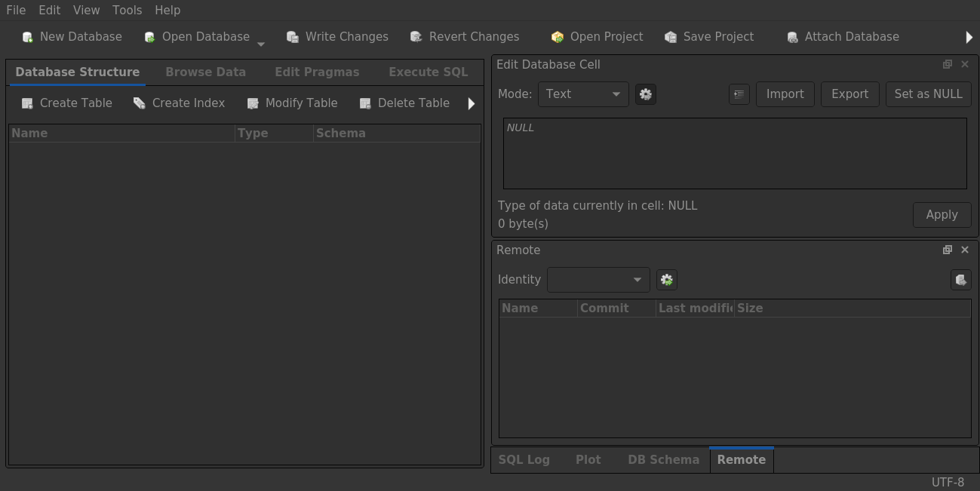Click inside the NULL cell editor text area

(735, 153)
